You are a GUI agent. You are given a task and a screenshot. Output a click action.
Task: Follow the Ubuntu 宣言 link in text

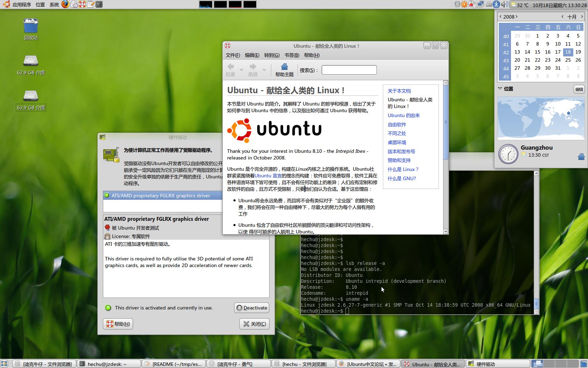[x=268, y=176]
